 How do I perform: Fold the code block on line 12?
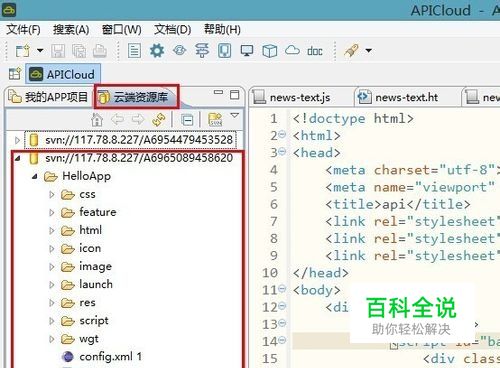point(282,306)
